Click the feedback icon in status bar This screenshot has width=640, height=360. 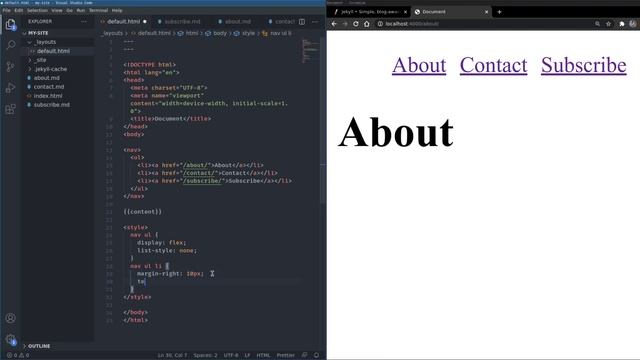pyautogui.click(x=304, y=355)
